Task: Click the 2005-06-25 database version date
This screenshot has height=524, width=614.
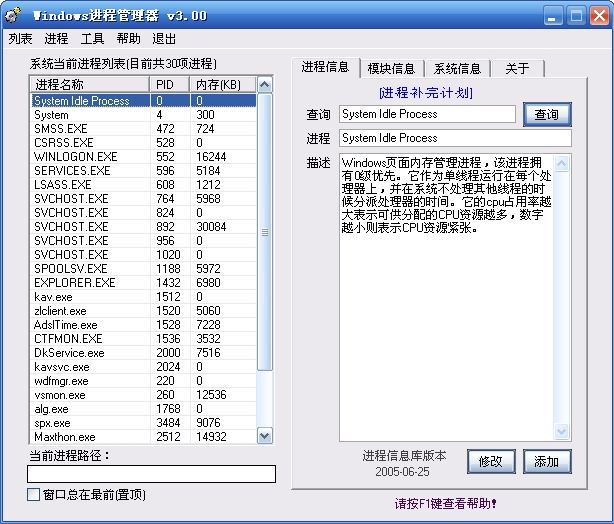Action: [403, 472]
